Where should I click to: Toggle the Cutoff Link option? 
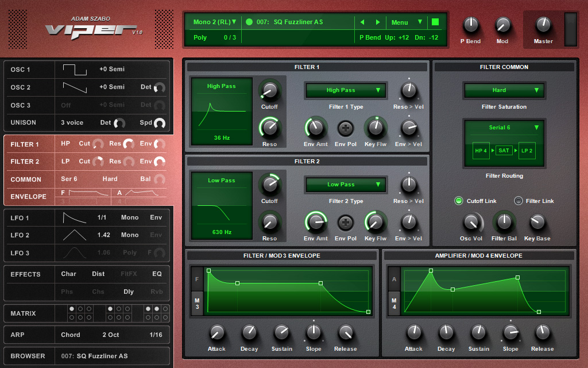point(459,201)
